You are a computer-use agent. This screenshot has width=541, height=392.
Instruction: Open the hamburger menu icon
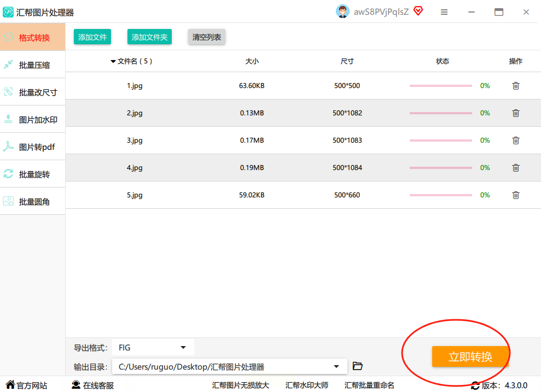click(444, 12)
